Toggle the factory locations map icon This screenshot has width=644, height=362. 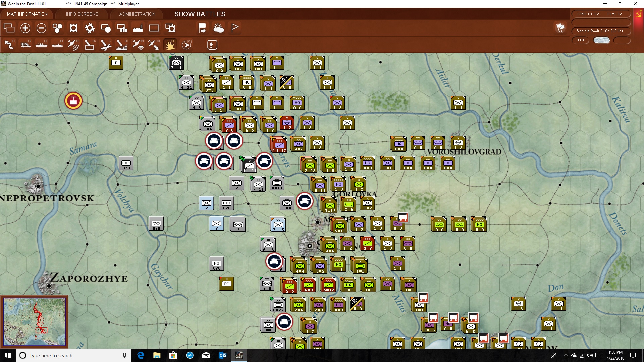pos(138,28)
